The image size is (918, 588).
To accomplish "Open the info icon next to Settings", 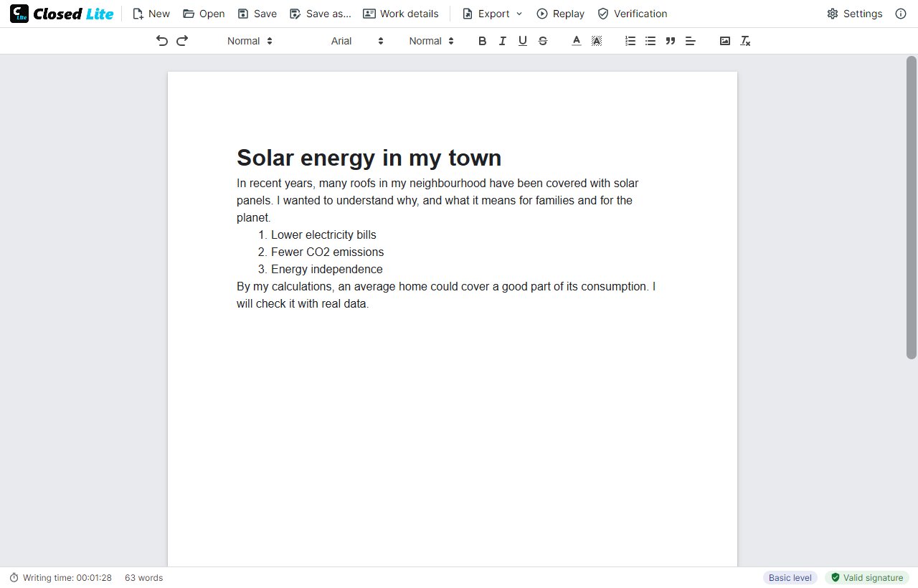I will click(901, 14).
